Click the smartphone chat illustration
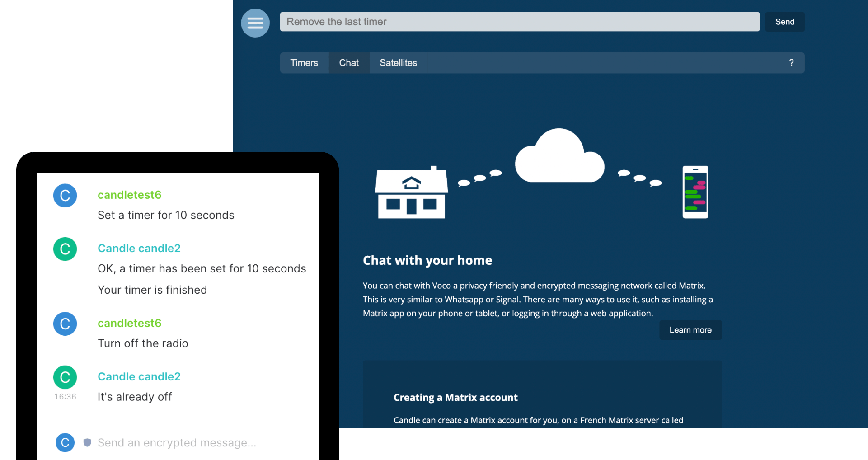Viewport: 868px width, 460px height. click(x=695, y=192)
